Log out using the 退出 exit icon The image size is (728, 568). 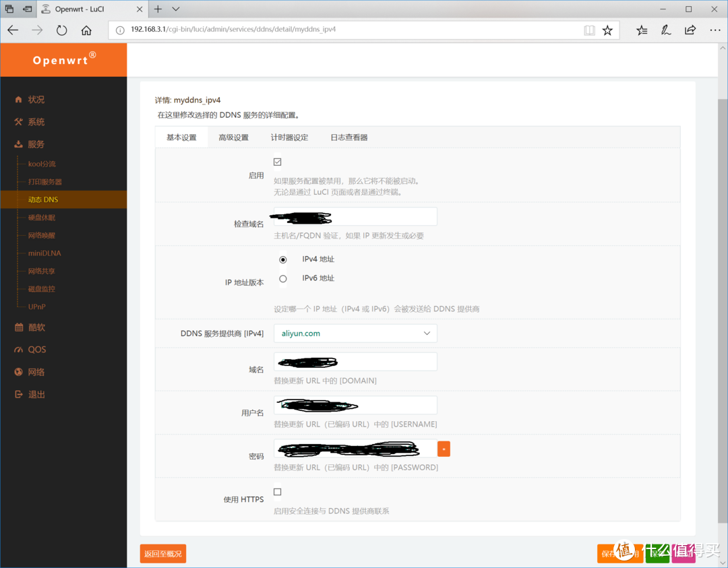click(x=18, y=394)
